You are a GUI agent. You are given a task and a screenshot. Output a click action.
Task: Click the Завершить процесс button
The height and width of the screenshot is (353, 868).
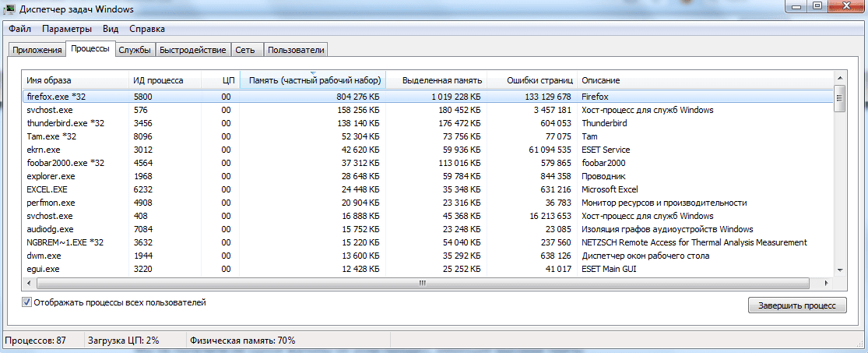pyautogui.click(x=796, y=305)
